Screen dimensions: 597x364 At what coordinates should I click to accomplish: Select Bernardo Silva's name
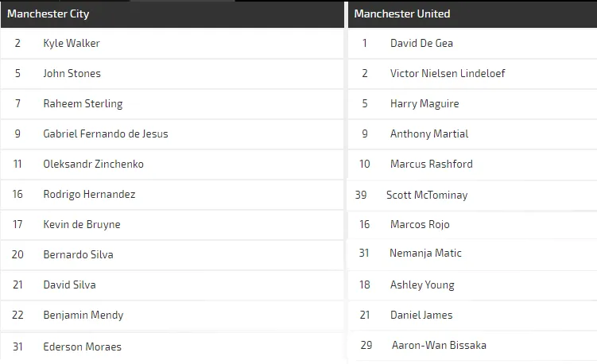click(x=78, y=254)
